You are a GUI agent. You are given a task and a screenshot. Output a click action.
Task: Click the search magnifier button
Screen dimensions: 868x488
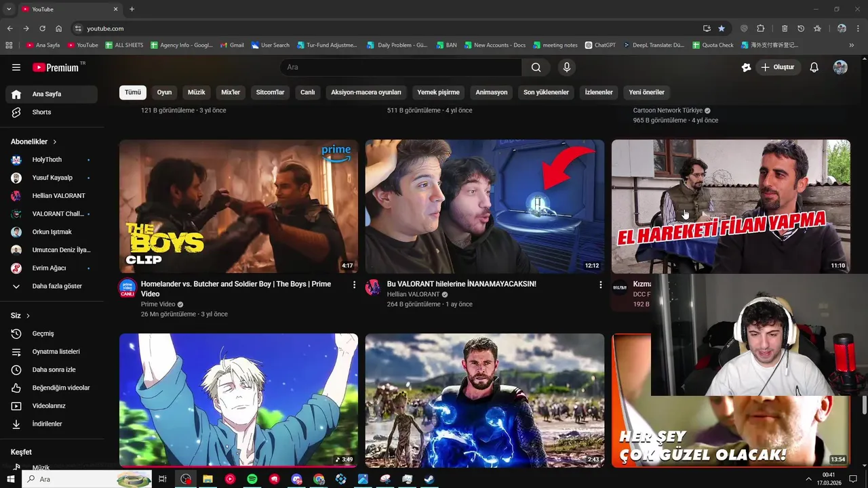coord(536,67)
